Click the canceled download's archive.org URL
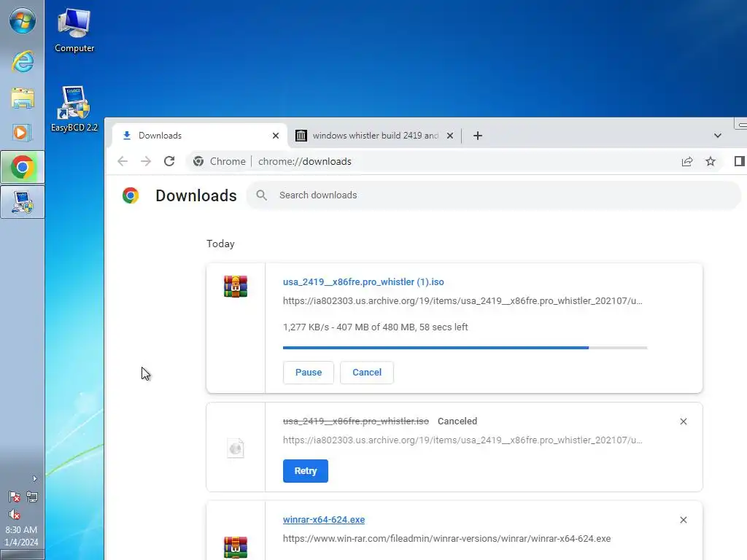Image resolution: width=747 pixels, height=560 pixels. pyautogui.click(x=462, y=440)
